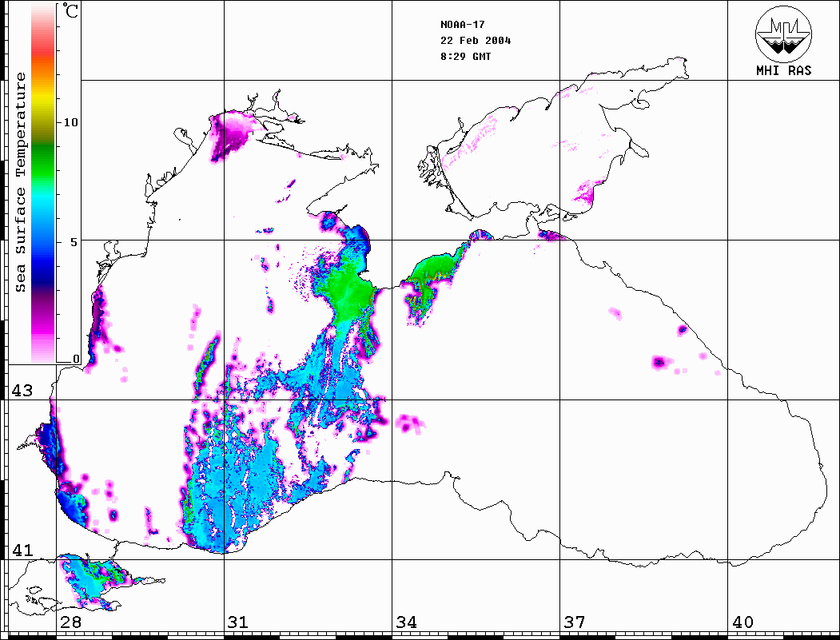Click longitude label '37'

[x=575, y=622]
